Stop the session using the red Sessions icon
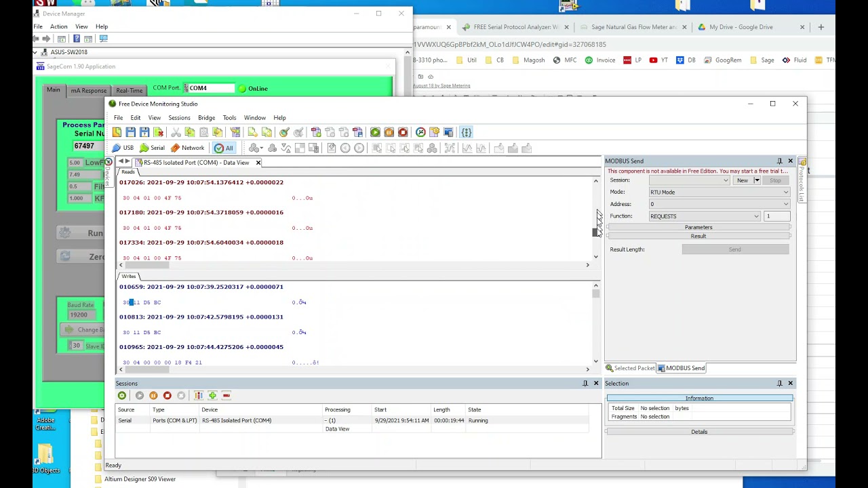The width and height of the screenshot is (868, 488). coord(167,396)
